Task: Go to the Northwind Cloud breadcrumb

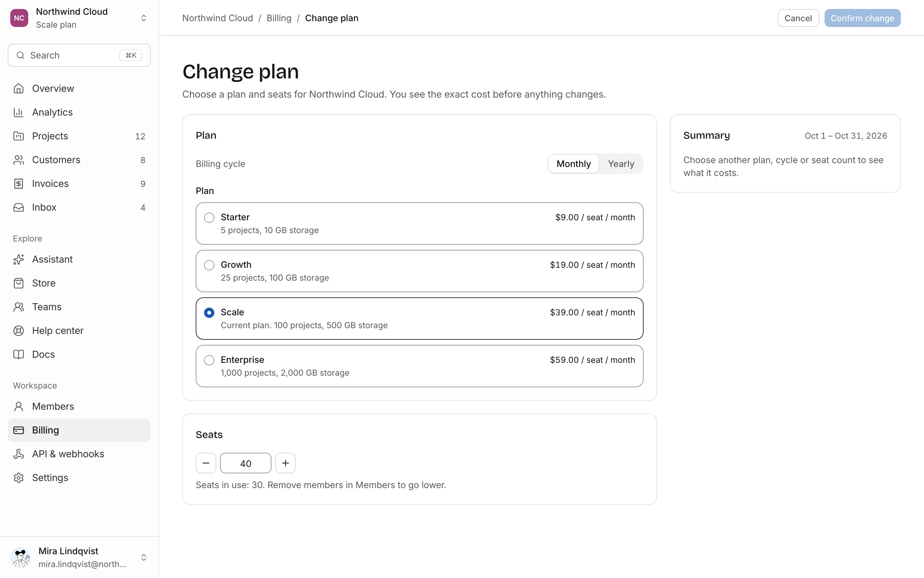Action: point(217,18)
